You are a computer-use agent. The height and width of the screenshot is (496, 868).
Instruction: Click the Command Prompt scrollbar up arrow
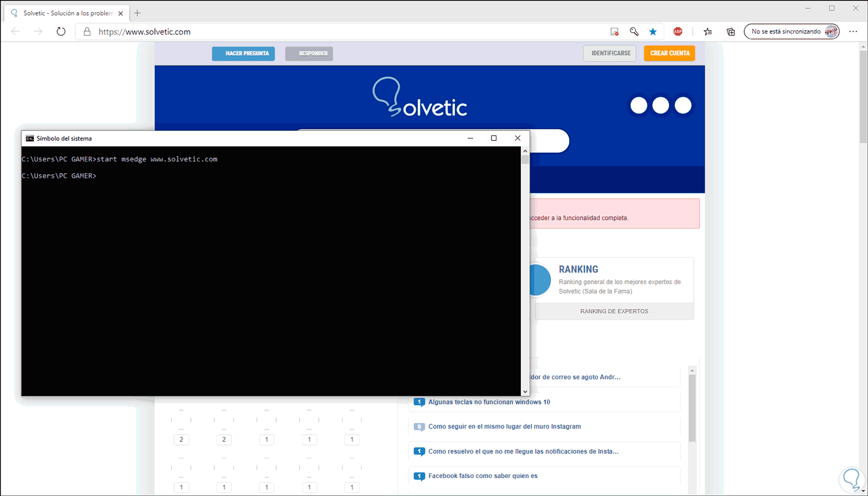[x=525, y=151]
